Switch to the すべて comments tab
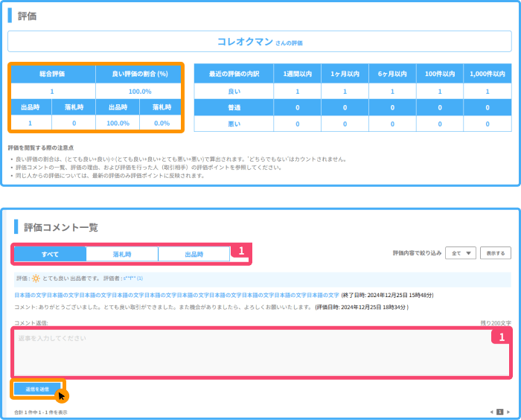 click(50, 255)
